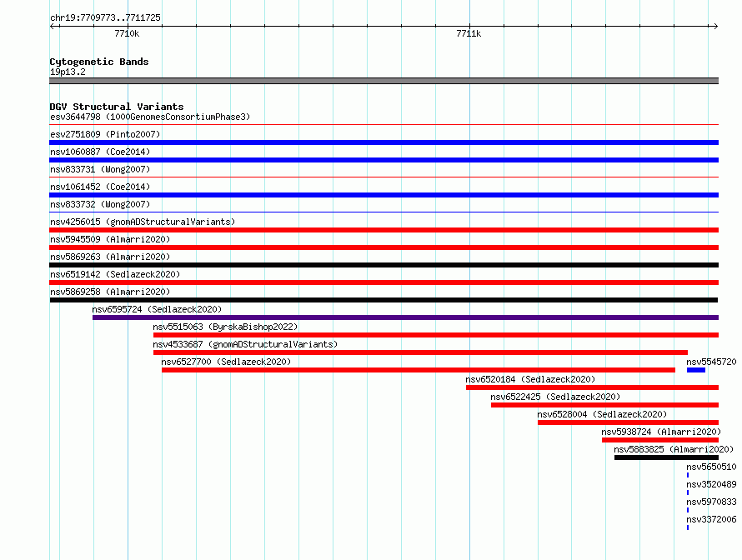
Task: Click the red bar of nsv6522425
Action: click(x=604, y=405)
